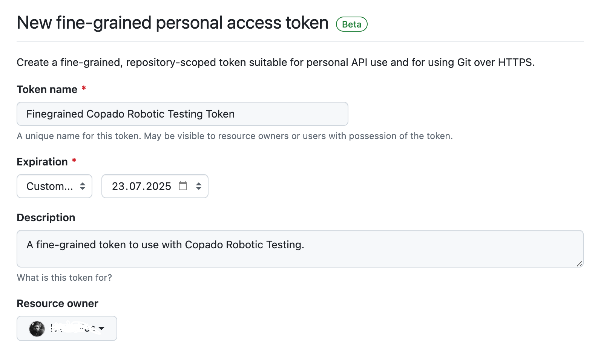Click the caret arrow in Resource owner button
Screen dimensions: 595x364
click(x=101, y=329)
